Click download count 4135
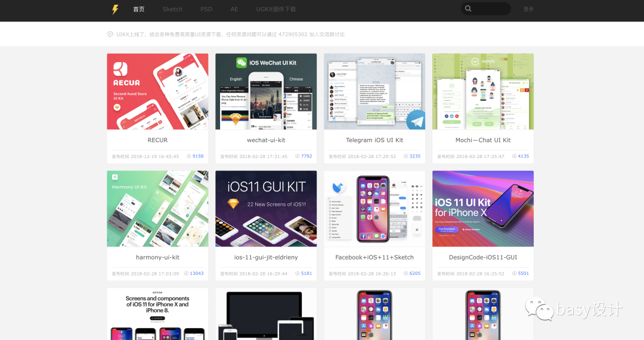The height and width of the screenshot is (340, 644). (x=524, y=156)
